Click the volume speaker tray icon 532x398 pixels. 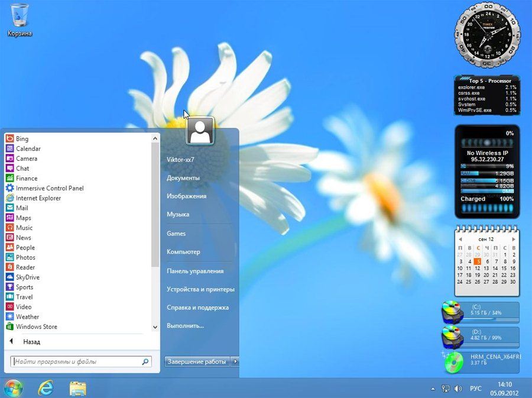[457, 389]
